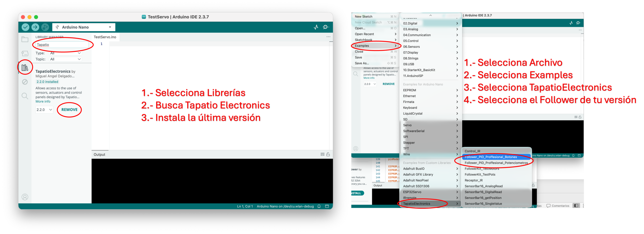Image resolution: width=644 pixels, height=234 pixels.
Task: Click the Verify checkmark button in TestServo window
Action: (25, 27)
